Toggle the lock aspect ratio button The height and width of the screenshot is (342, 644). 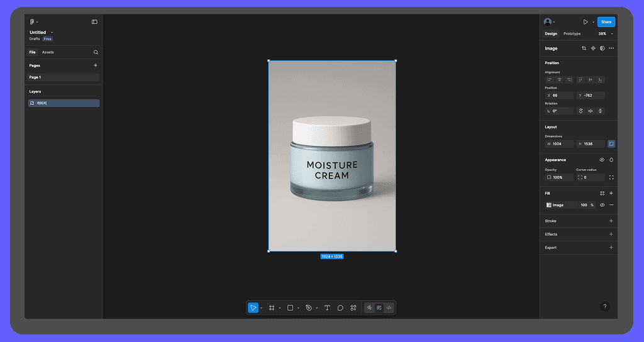click(x=611, y=144)
